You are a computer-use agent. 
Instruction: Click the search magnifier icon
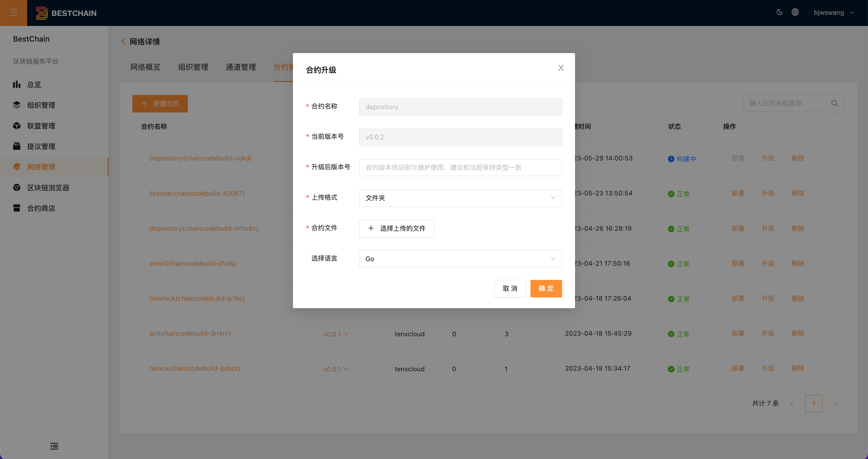tap(835, 103)
